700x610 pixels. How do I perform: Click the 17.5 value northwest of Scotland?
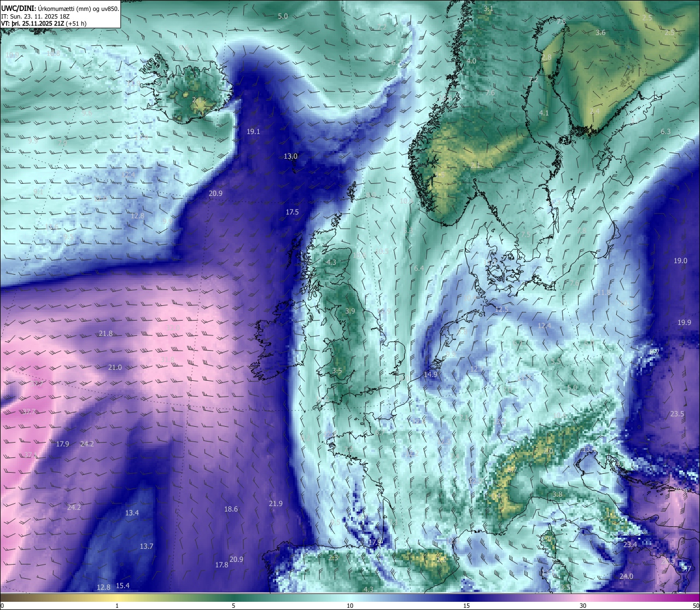(292, 212)
